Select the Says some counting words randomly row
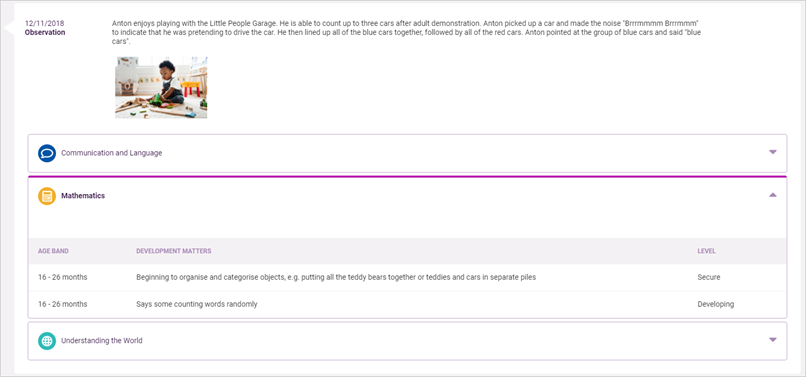Screen dimensions: 806x377 click(408, 304)
